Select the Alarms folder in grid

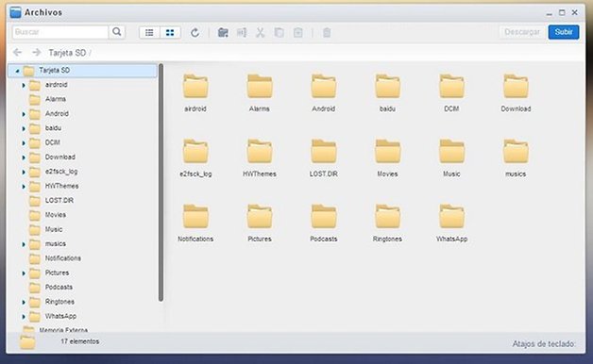[260, 93]
